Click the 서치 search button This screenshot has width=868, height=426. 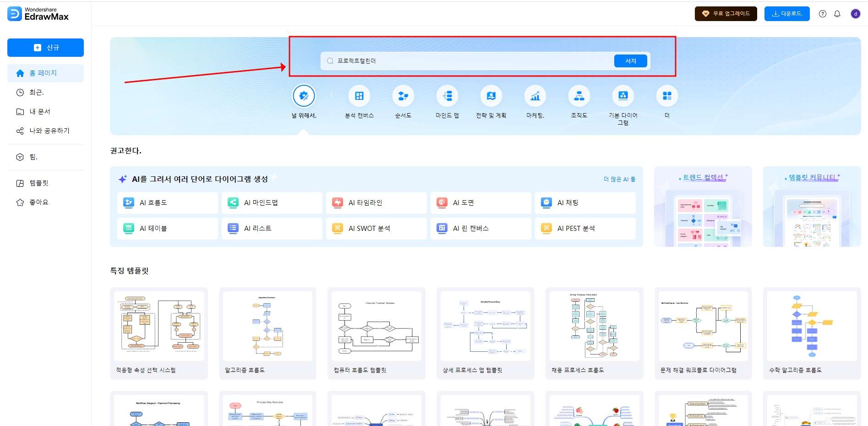(631, 61)
